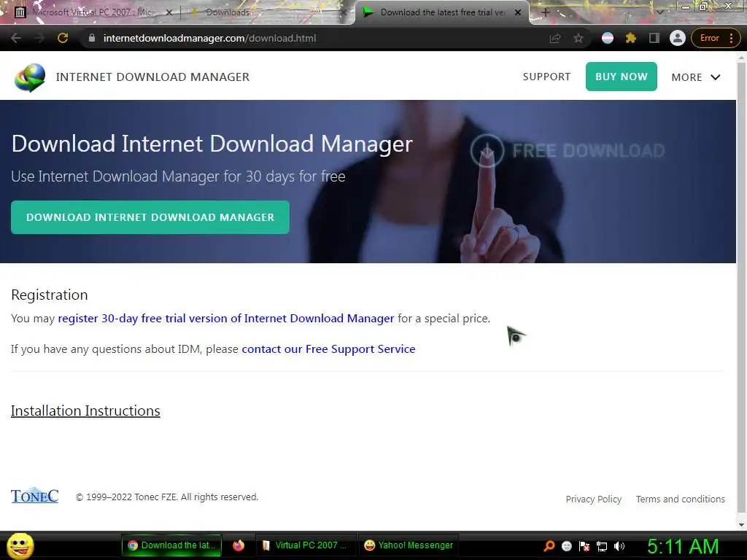
Task: Bookmark this page with star icon
Action: tap(578, 38)
